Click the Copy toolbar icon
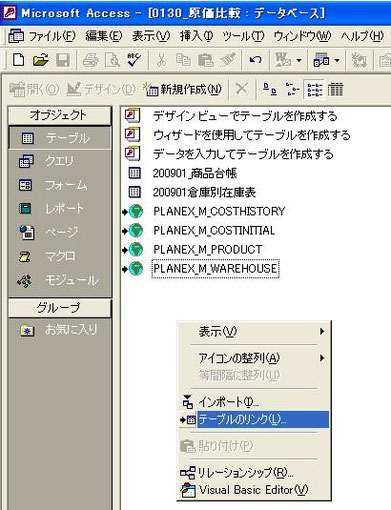The height and width of the screenshot is (510, 391). [183, 60]
